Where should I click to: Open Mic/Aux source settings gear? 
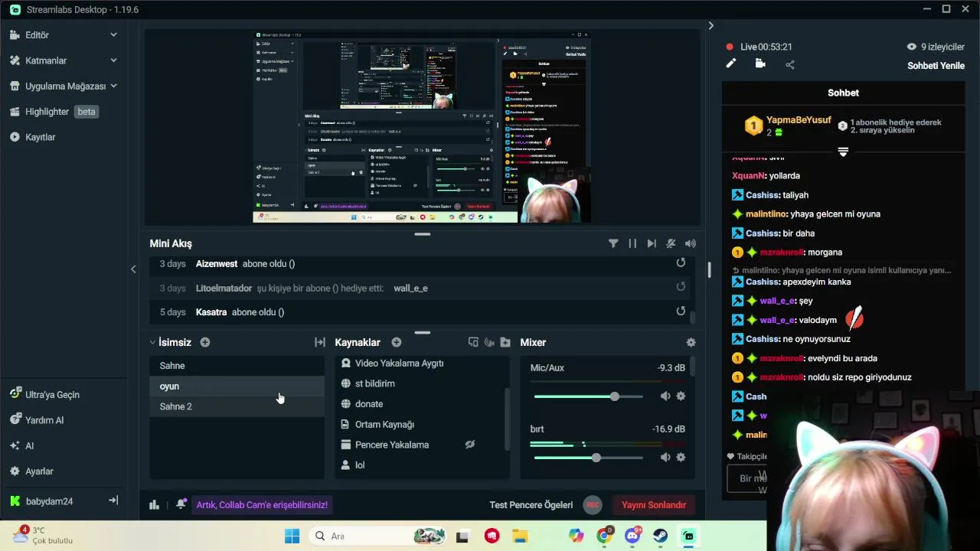(x=681, y=396)
